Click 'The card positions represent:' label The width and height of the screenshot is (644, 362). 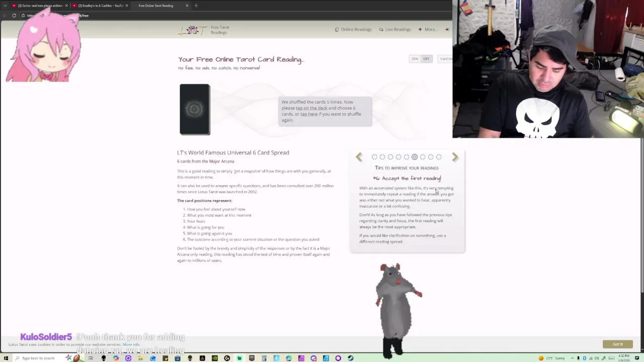(204, 201)
